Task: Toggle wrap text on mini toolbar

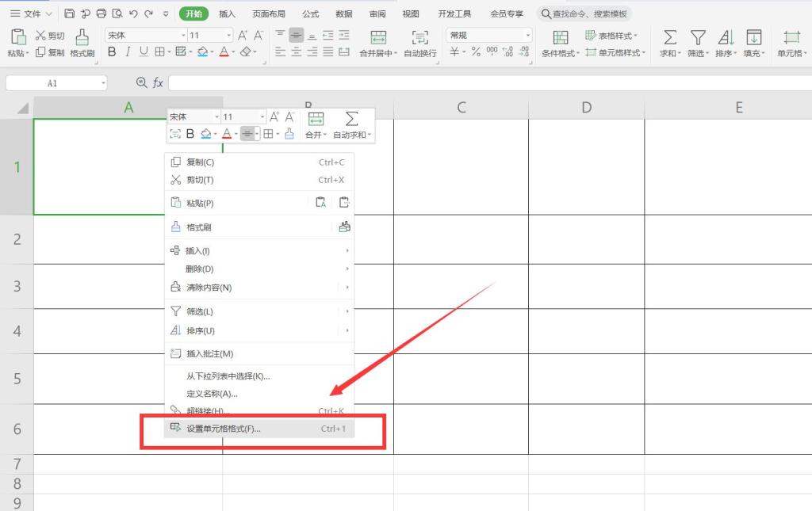Action: point(175,134)
